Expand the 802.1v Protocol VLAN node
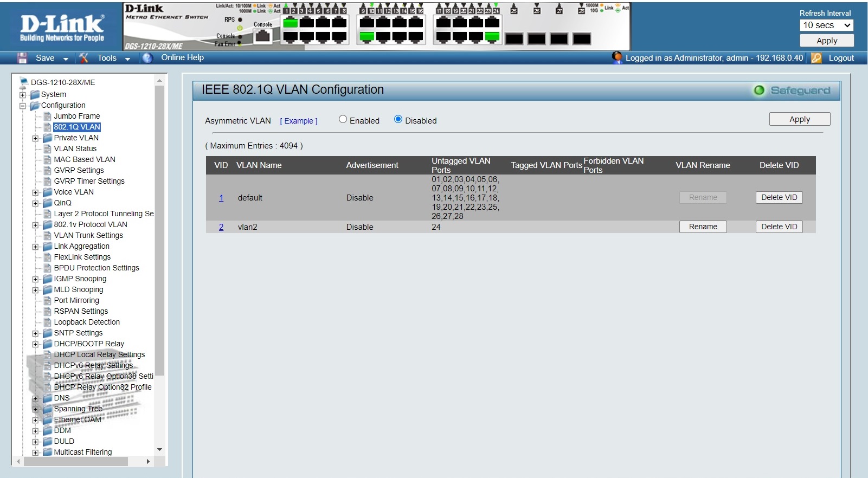The width and height of the screenshot is (868, 478). click(x=35, y=225)
